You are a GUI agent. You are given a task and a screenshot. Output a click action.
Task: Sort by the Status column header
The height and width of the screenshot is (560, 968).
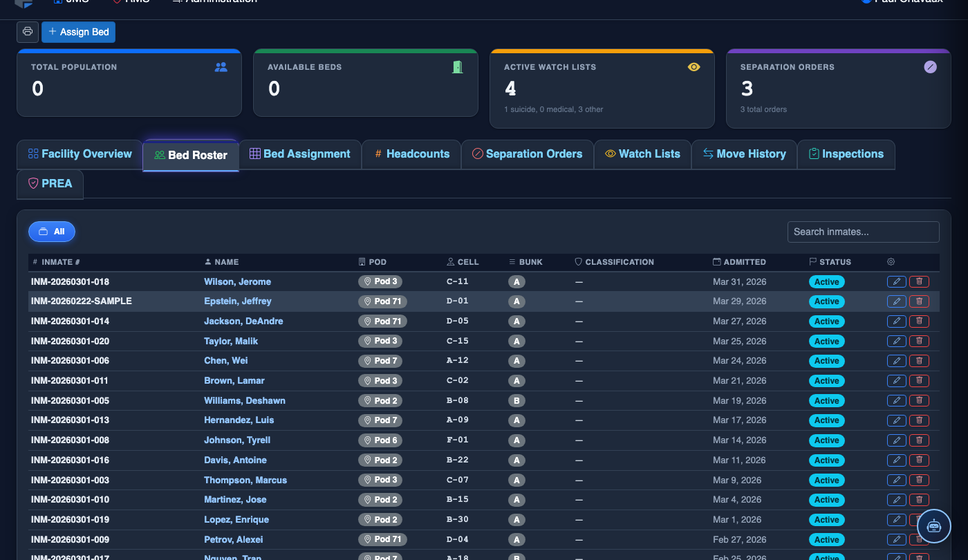(830, 262)
